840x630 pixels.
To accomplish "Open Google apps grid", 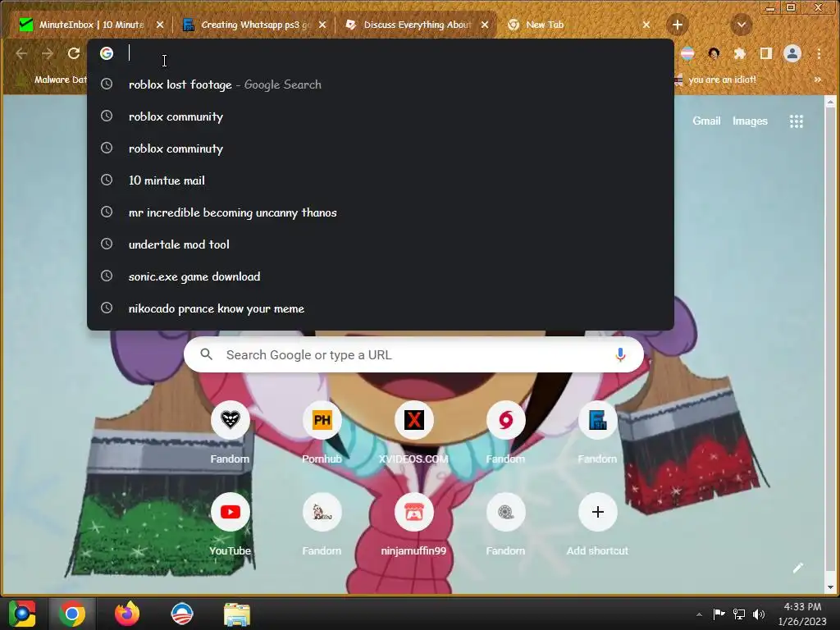I will (796, 121).
